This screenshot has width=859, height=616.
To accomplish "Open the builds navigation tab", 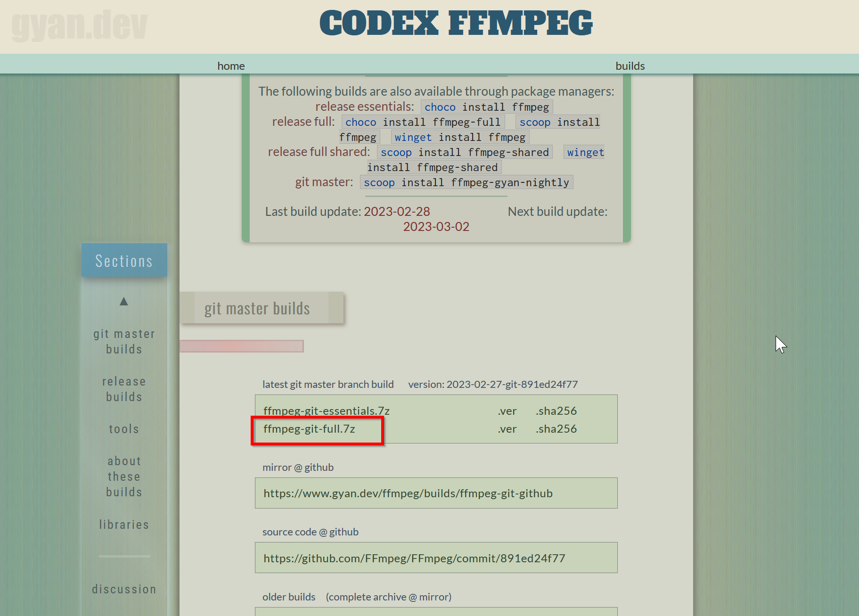I will click(630, 66).
